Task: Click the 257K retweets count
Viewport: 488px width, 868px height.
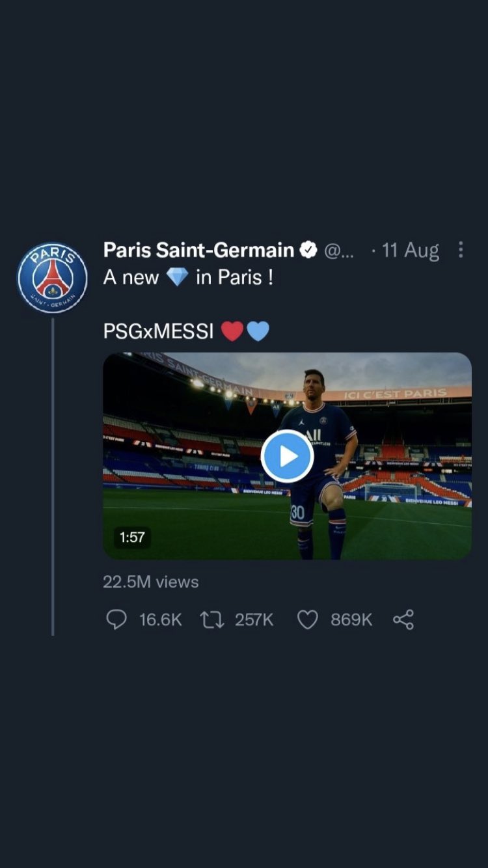Action: click(x=254, y=620)
